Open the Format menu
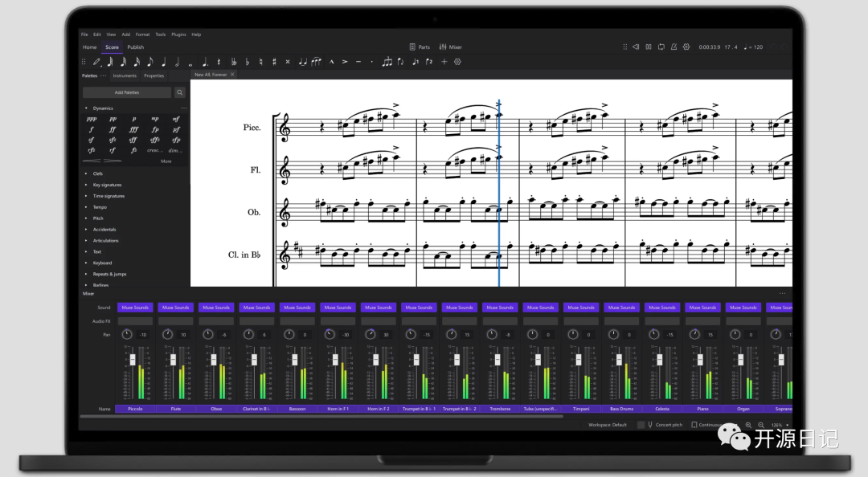This screenshot has height=477, width=868. [x=142, y=35]
